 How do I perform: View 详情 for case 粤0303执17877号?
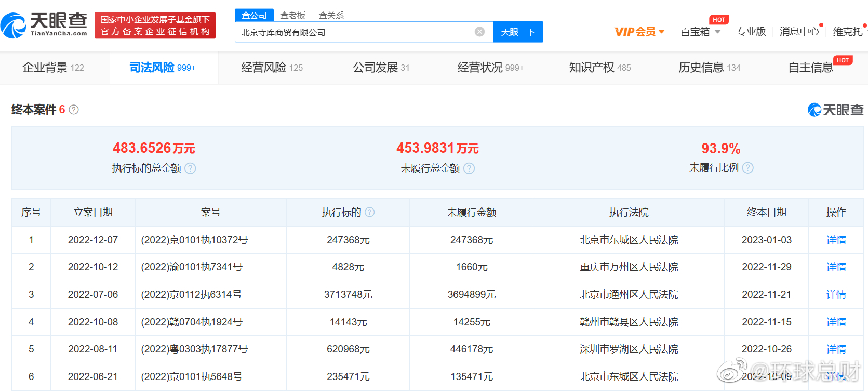(x=836, y=349)
